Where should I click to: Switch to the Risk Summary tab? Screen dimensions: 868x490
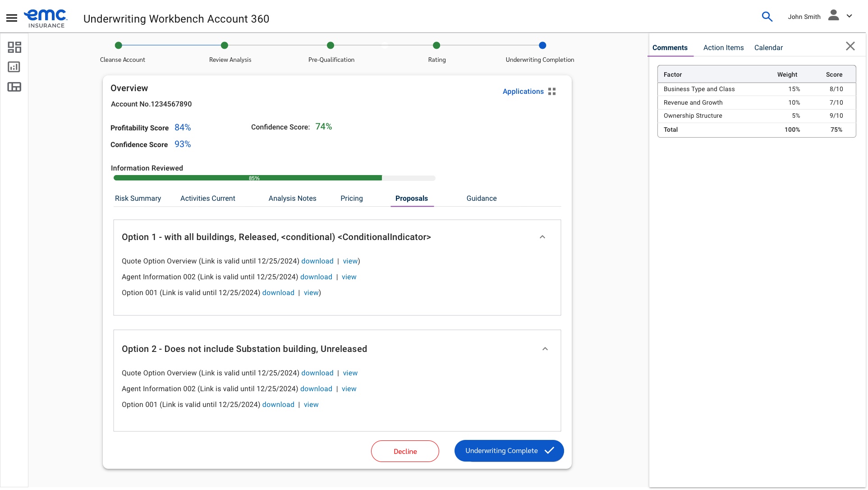tap(138, 199)
